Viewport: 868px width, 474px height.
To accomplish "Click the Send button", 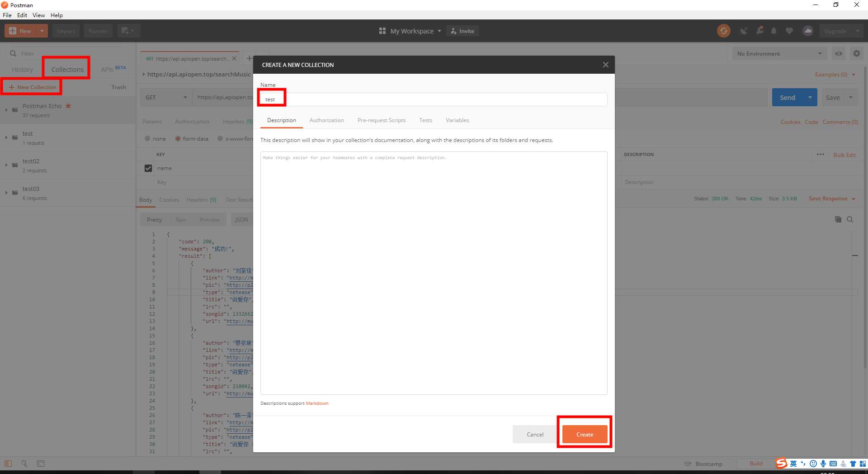I will pos(787,97).
